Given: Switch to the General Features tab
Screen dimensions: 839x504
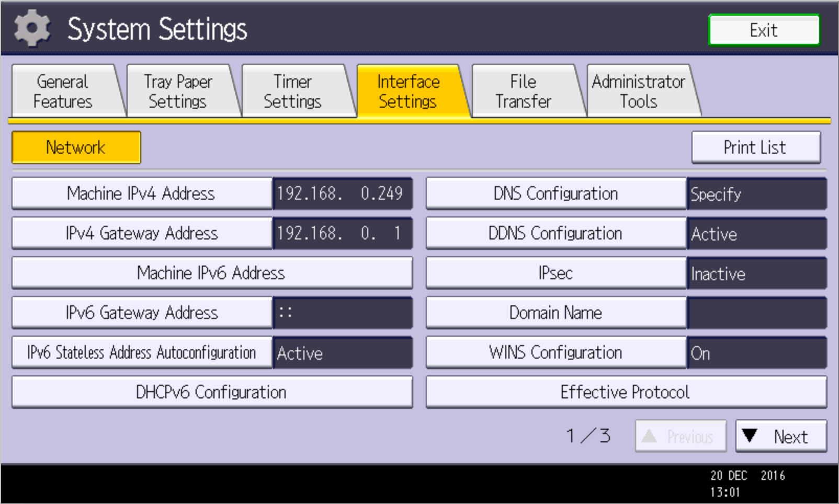Looking at the screenshot, I should click(63, 91).
